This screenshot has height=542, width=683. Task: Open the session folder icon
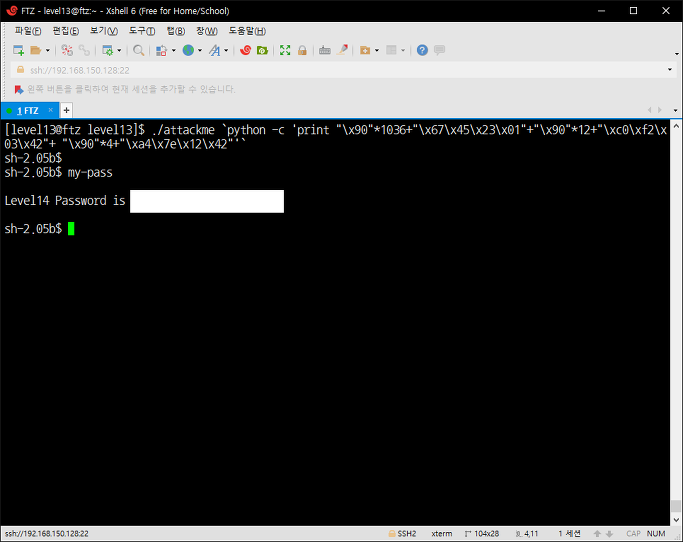pyautogui.click(x=36, y=51)
